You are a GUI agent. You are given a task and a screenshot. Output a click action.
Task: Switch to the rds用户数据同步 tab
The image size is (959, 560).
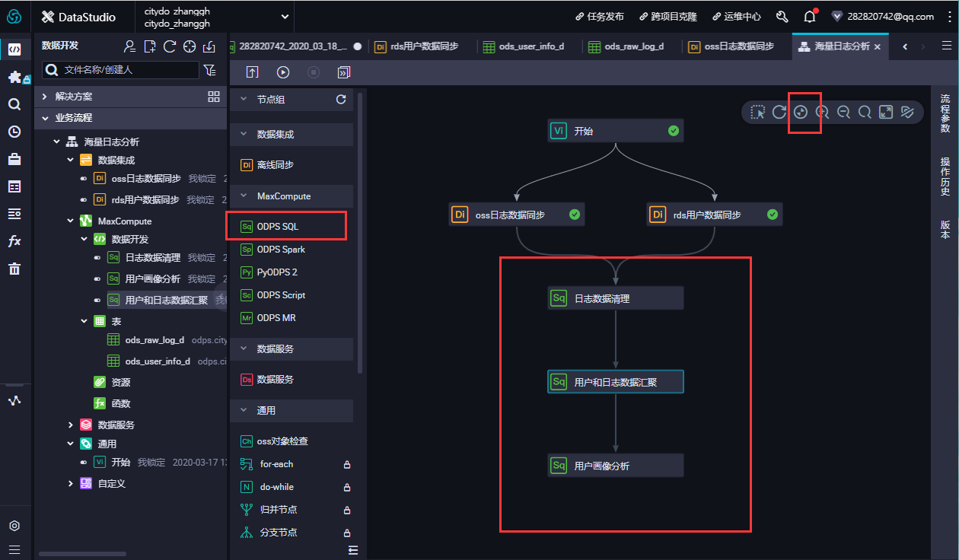[417, 46]
